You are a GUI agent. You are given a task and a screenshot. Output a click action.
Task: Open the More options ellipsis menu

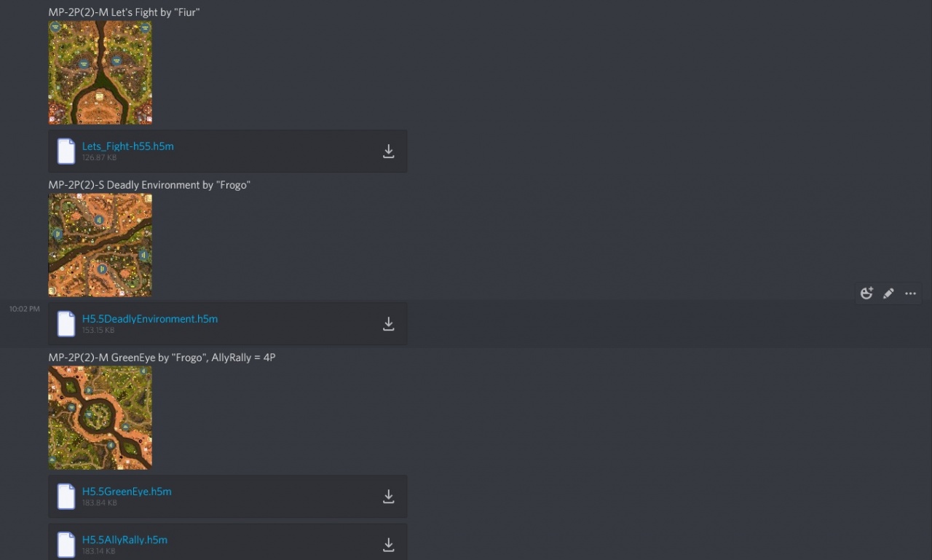point(910,293)
